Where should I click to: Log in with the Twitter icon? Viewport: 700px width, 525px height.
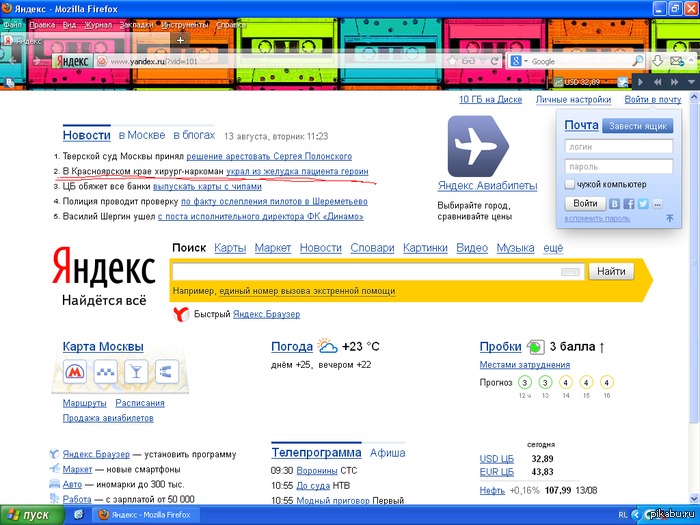tap(643, 204)
